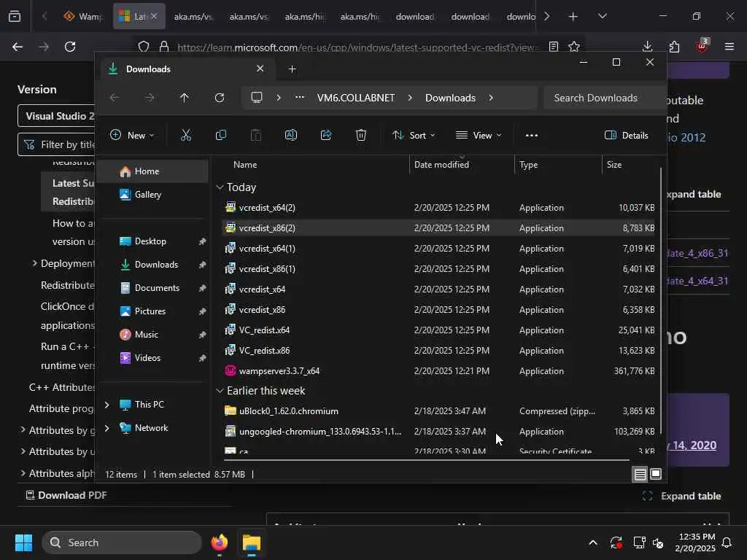Click the Up arrow to parent folder
The width and height of the screenshot is (747, 560).
point(185,98)
